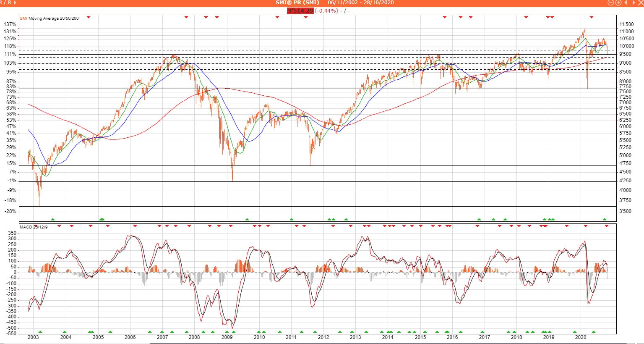The height and width of the screenshot is (344, 644).
Task: Click the SMI® PR (SMI) chart title
Action: point(297,3)
